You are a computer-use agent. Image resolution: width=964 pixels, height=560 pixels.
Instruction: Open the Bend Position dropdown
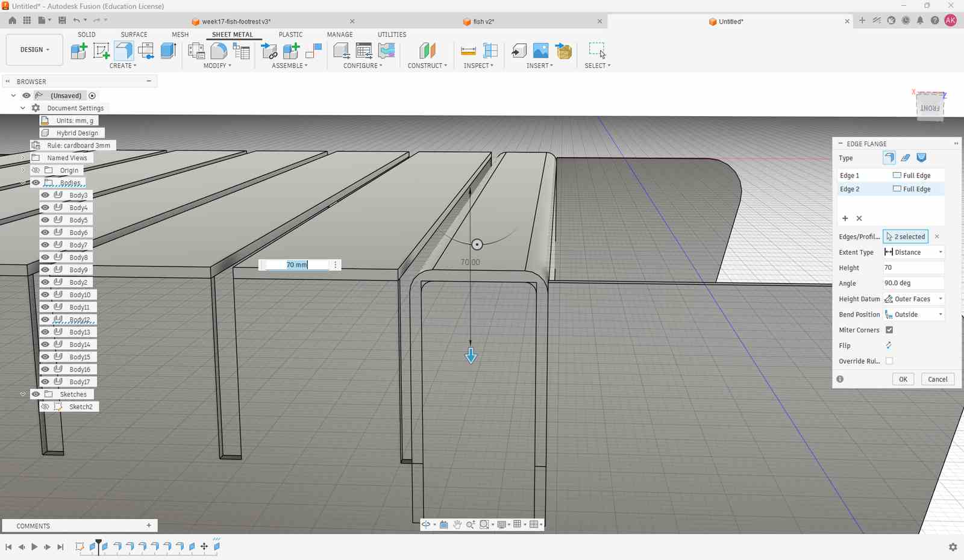[x=913, y=314]
